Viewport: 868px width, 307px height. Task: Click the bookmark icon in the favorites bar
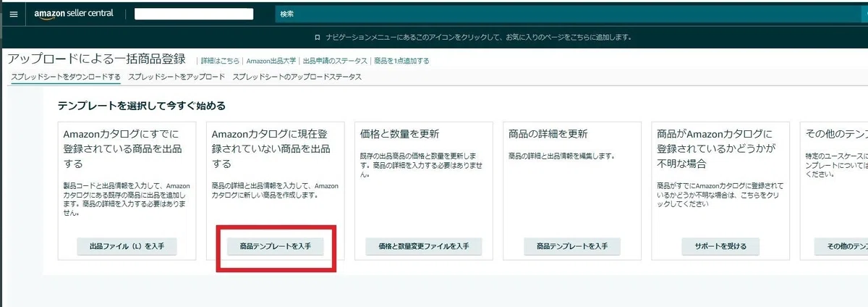[x=317, y=36]
